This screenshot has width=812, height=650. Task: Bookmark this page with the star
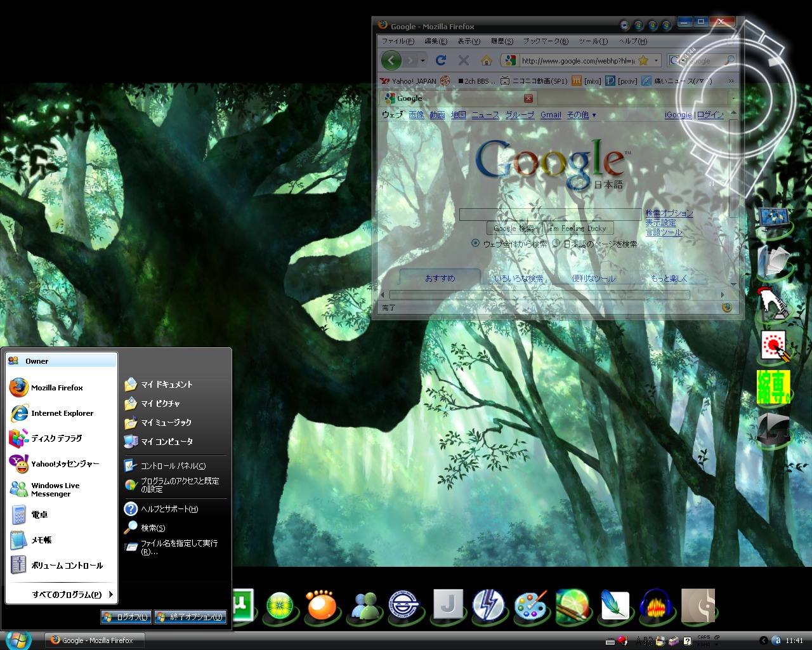tap(643, 60)
